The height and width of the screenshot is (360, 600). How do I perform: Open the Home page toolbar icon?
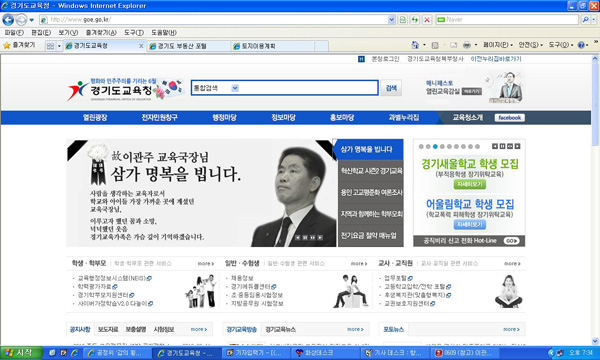tap(415, 45)
